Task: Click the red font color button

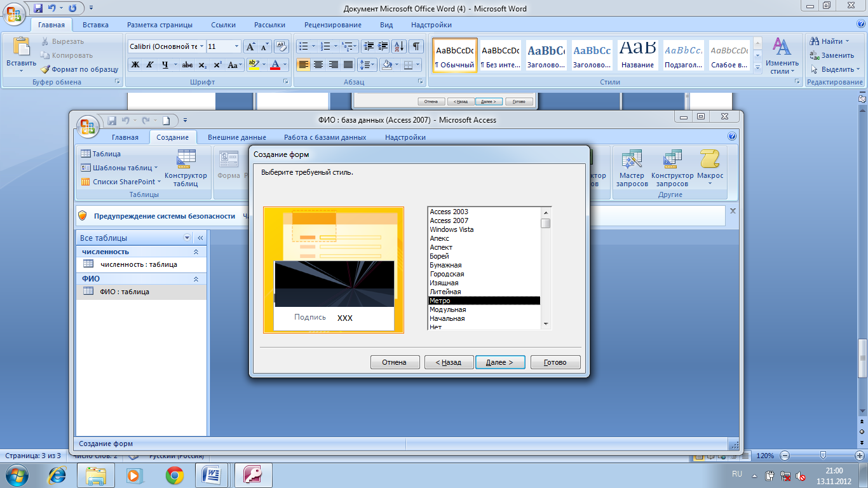Action: pos(275,65)
